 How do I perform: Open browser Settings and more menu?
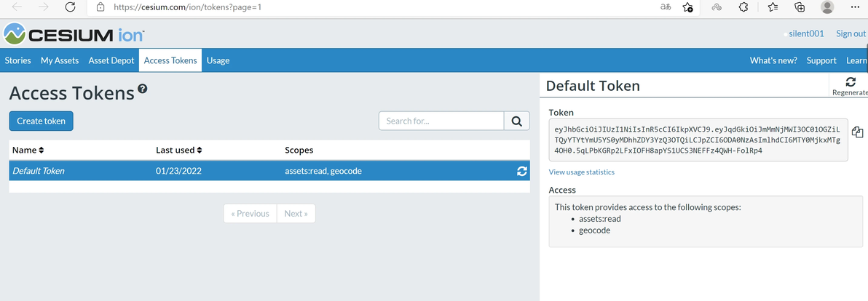(854, 7)
